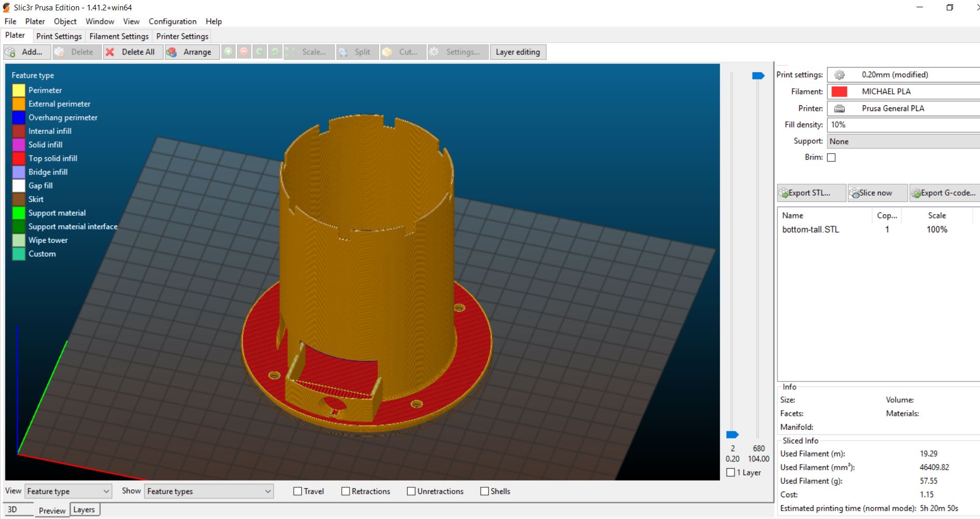Click the top layer height label 104.00
The height and width of the screenshot is (519, 980).
coord(758,459)
